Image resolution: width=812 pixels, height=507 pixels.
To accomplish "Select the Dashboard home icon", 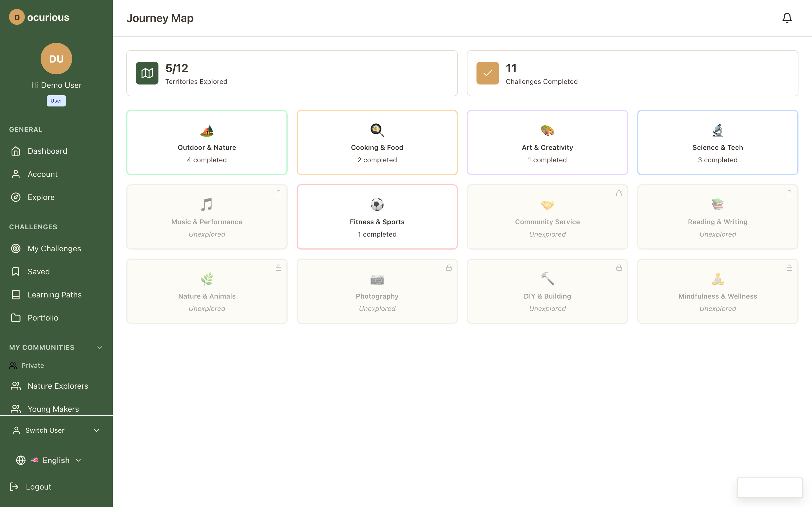I will tap(16, 151).
